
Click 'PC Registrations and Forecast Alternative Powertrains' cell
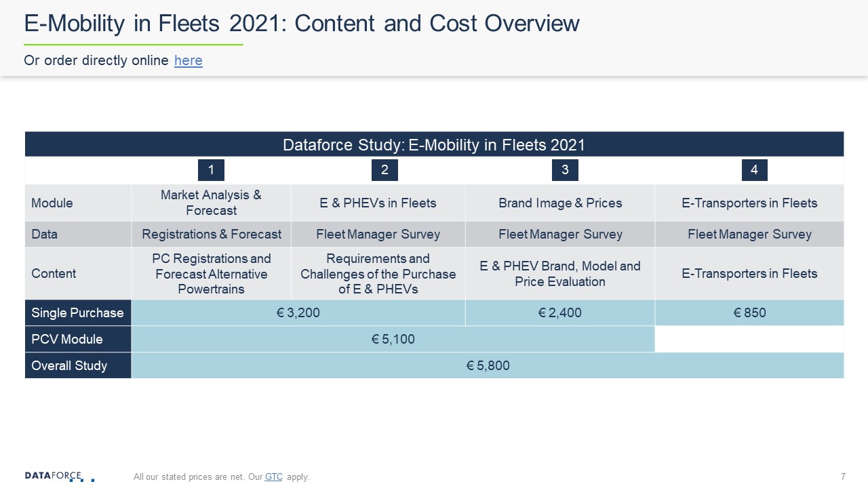coord(211,273)
